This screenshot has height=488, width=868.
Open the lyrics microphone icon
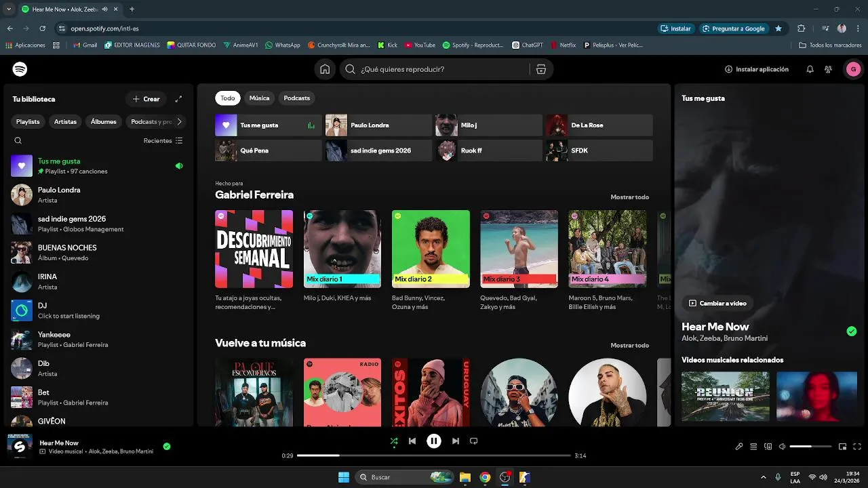739,447
